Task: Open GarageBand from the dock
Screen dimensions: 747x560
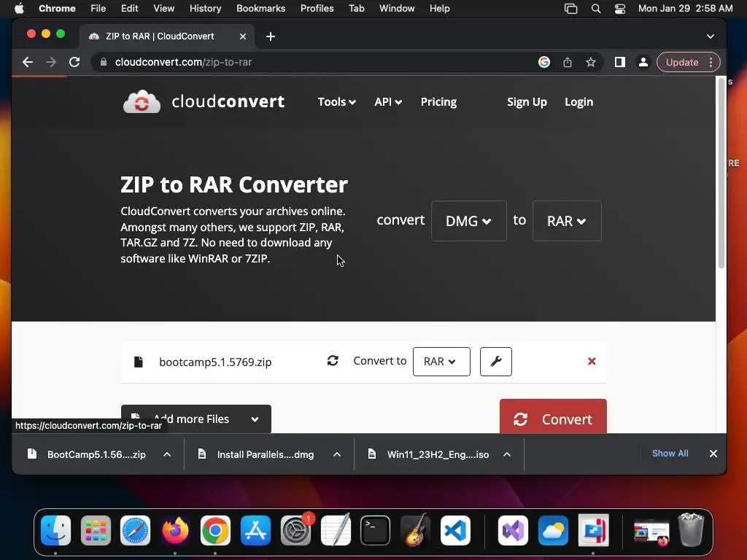Action: tap(415, 530)
